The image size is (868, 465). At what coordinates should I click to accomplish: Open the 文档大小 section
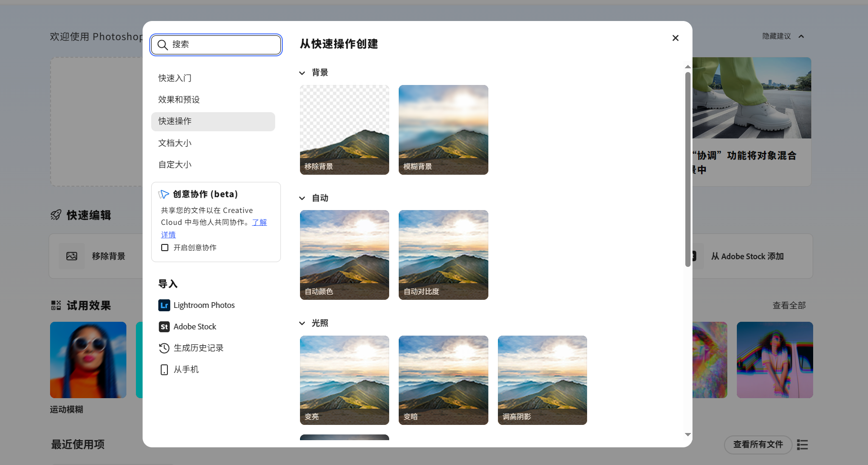(x=175, y=143)
